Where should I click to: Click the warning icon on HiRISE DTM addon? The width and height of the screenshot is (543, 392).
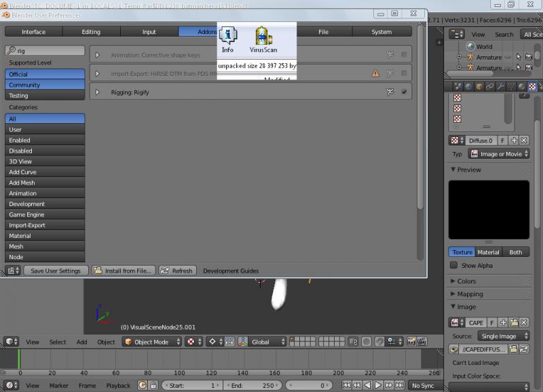pyautogui.click(x=375, y=73)
